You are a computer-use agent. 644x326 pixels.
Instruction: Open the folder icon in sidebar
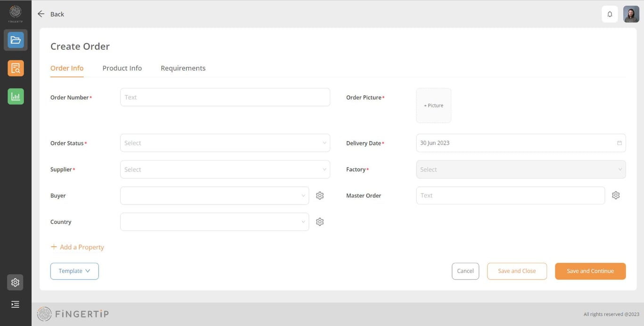tap(16, 40)
